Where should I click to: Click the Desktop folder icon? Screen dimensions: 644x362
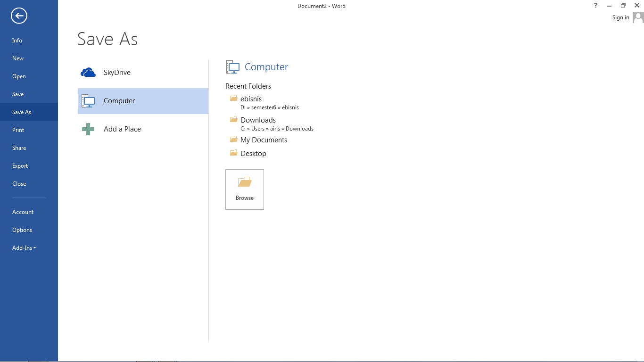(233, 153)
